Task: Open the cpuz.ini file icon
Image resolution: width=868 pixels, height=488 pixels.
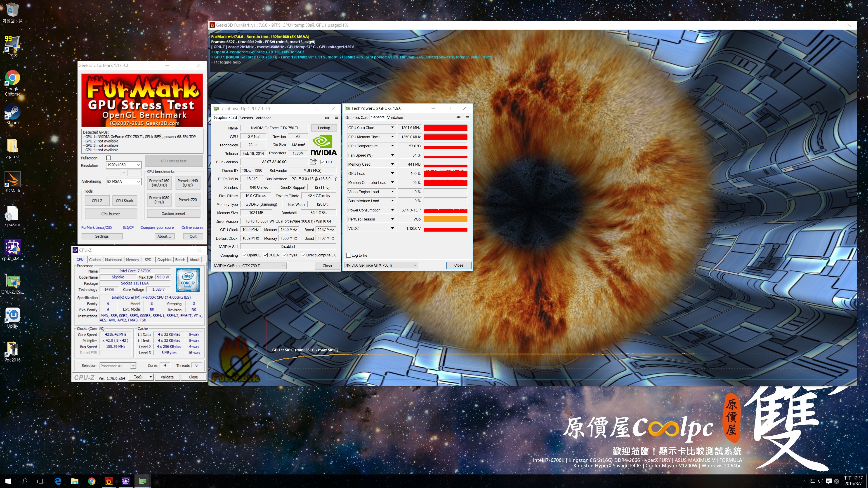Action: click(x=12, y=216)
